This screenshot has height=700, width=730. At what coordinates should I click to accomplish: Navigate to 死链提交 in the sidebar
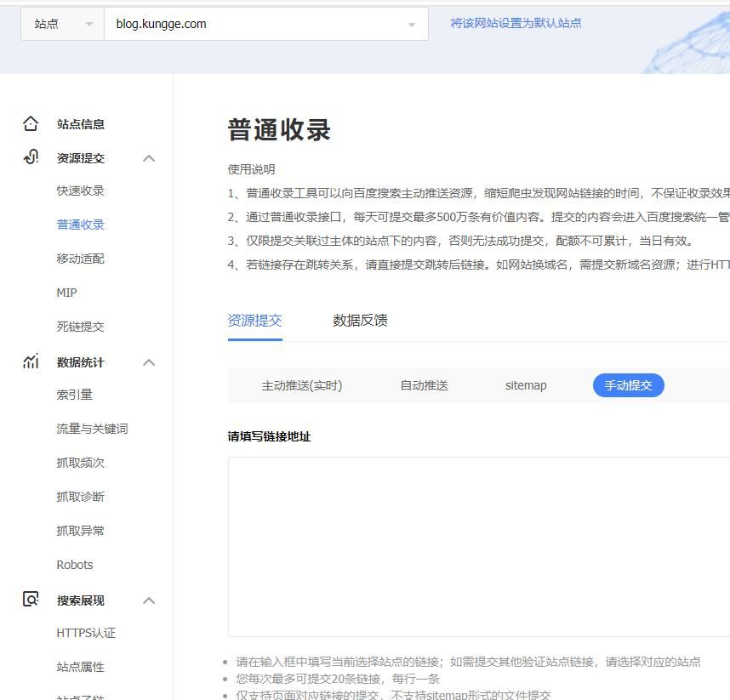80,327
